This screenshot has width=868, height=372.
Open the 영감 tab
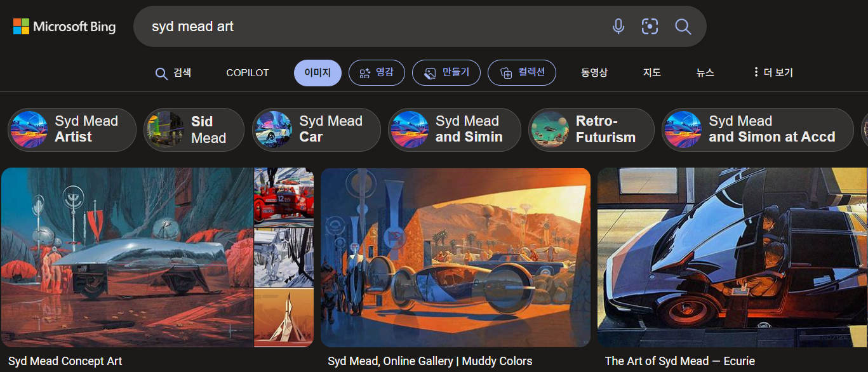(376, 73)
